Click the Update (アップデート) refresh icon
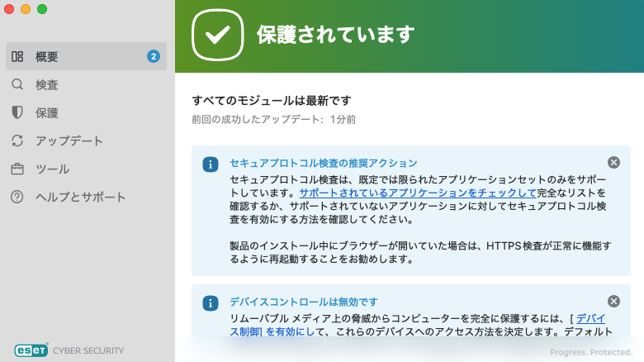 (x=17, y=141)
